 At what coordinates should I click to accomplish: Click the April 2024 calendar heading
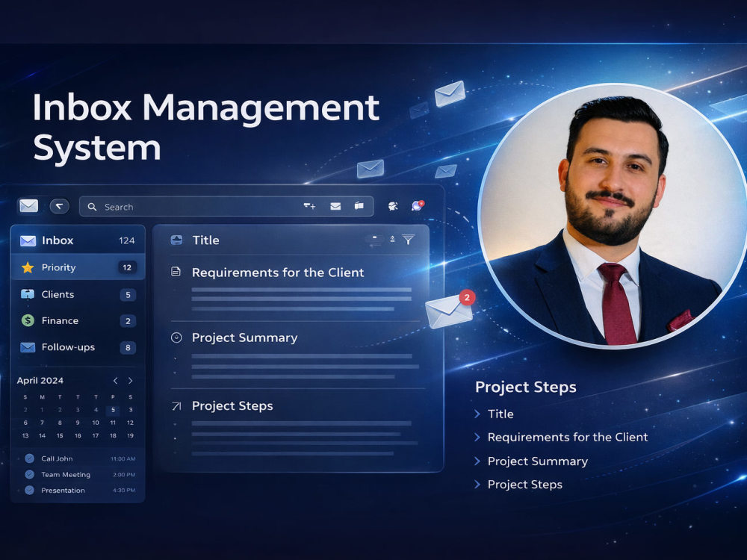[x=40, y=381]
